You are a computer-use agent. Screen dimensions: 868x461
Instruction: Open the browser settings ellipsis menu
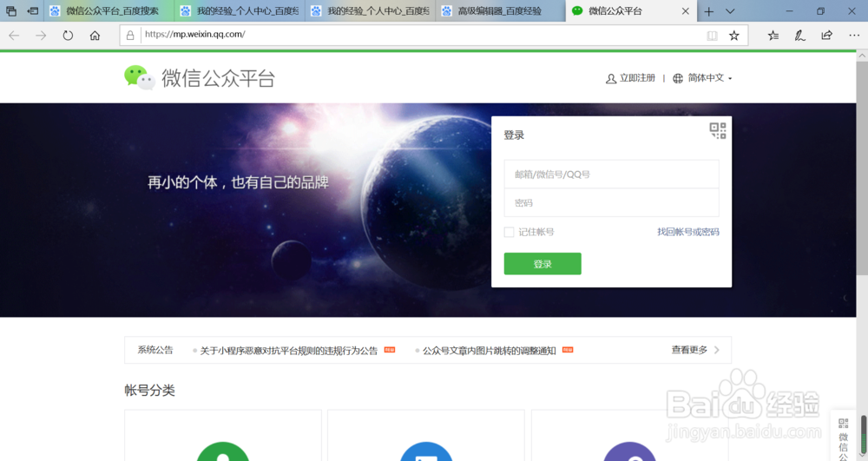pyautogui.click(x=854, y=36)
